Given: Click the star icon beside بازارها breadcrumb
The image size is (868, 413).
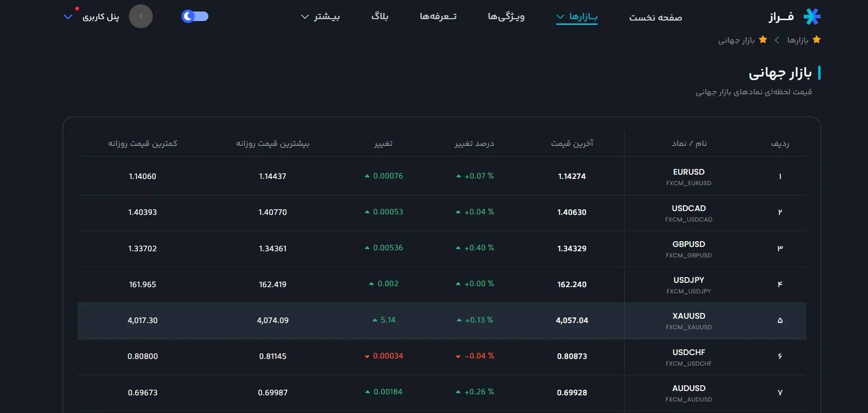Looking at the screenshot, I should [817, 40].
